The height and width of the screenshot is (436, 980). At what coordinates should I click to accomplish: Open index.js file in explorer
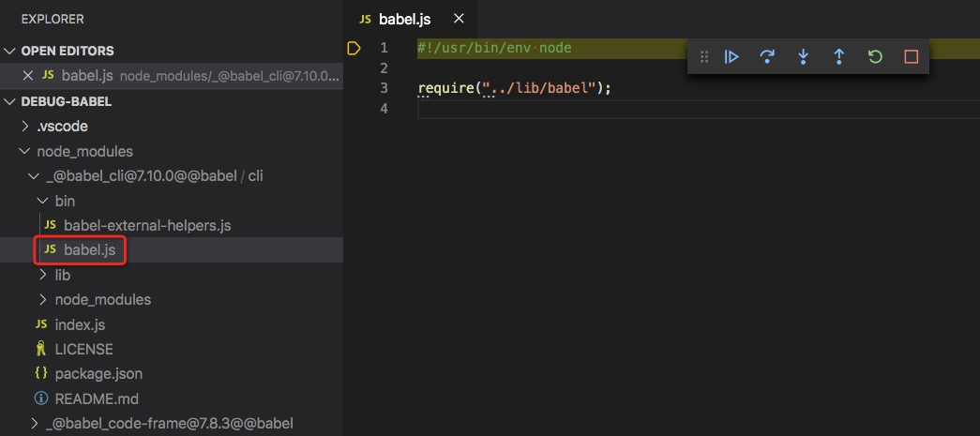pos(80,324)
